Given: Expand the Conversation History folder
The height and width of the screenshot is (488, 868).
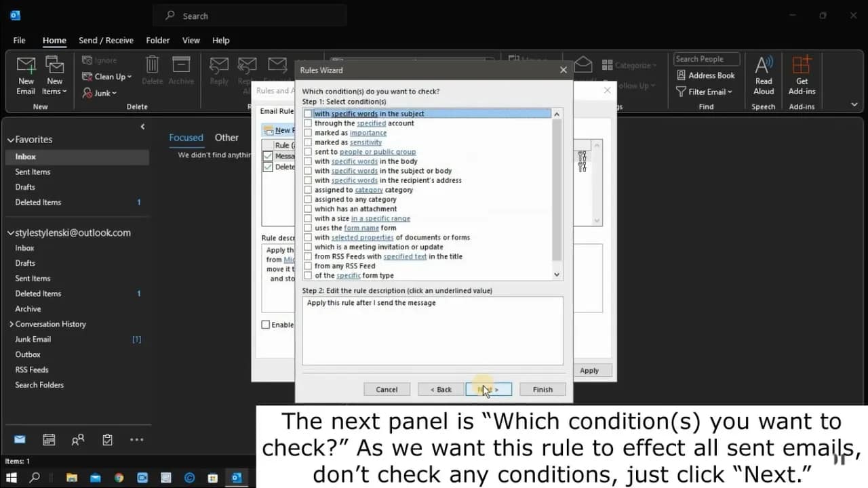Looking at the screenshot, I should click(11, 324).
